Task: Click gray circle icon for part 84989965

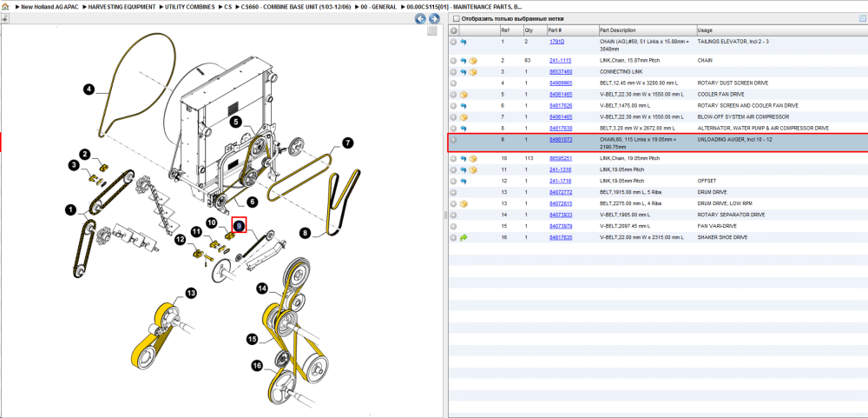Action: tap(453, 83)
